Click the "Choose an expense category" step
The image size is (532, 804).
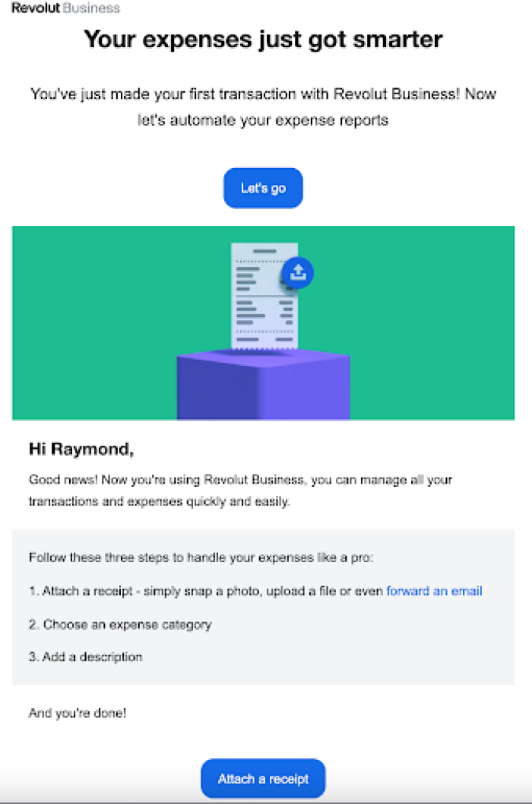[120, 624]
